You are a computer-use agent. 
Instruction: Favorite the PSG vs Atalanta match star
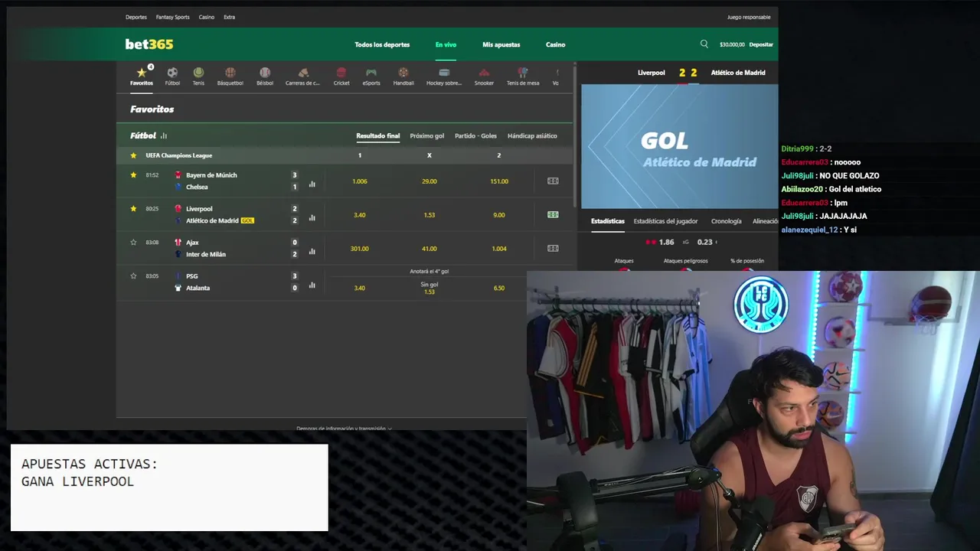133,275
